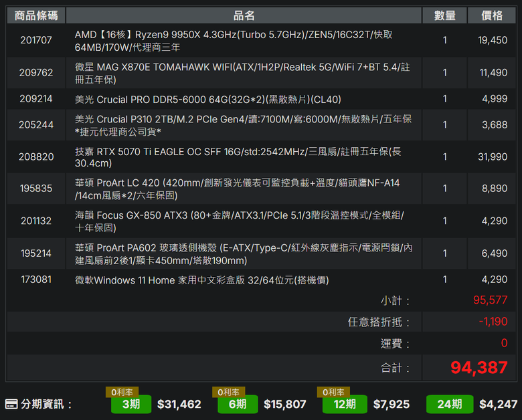This screenshot has height=420, width=522.
Task: Select the 3期 installment button
Action: 131,405
